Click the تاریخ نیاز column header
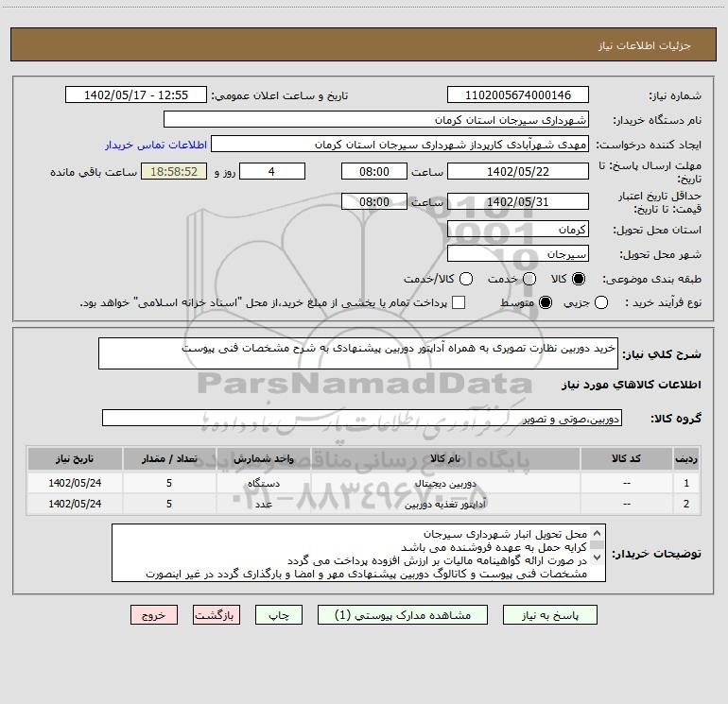The height and width of the screenshot is (704, 728). click(75, 459)
